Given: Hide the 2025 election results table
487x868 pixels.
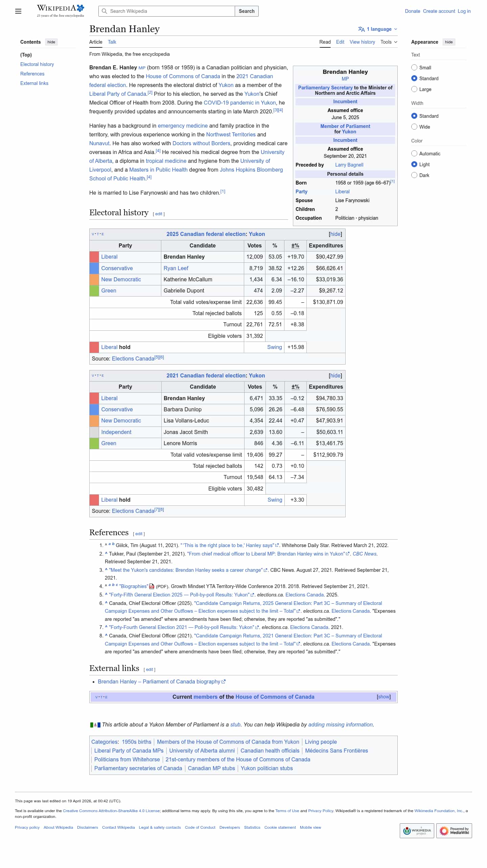Looking at the screenshot, I should [x=335, y=234].
